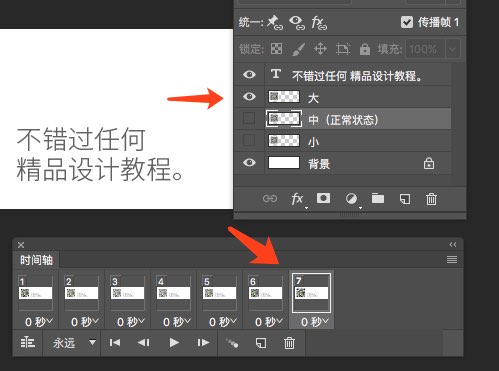Open frame 1 delay 0 秒 dropdown
Viewport: 499px width, 371px height.
coord(39,322)
